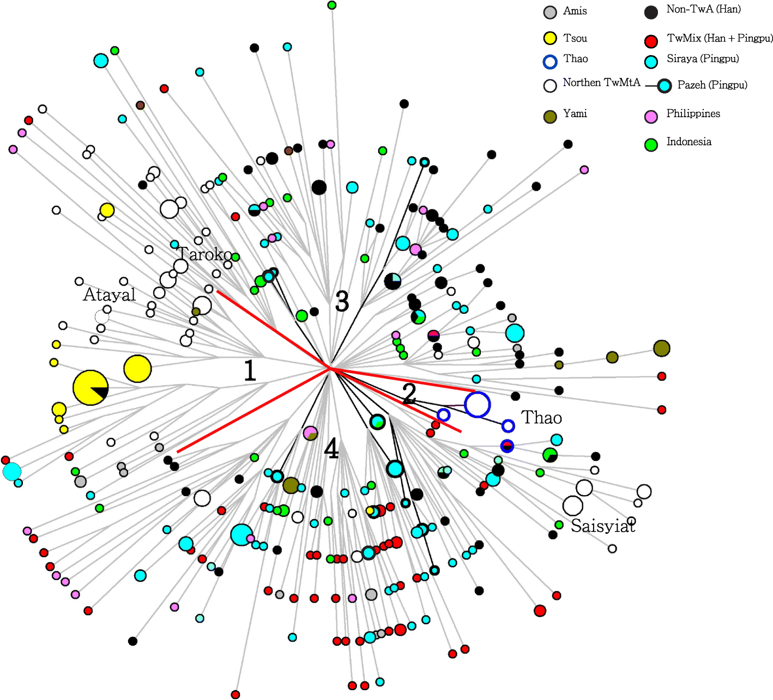This screenshot has width=773, height=700.
Task: Click the "Thao" label beside the blue rings
Action: (541, 417)
